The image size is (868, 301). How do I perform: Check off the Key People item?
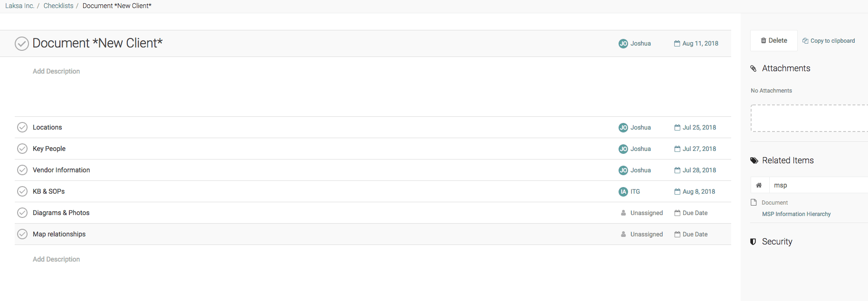22,149
